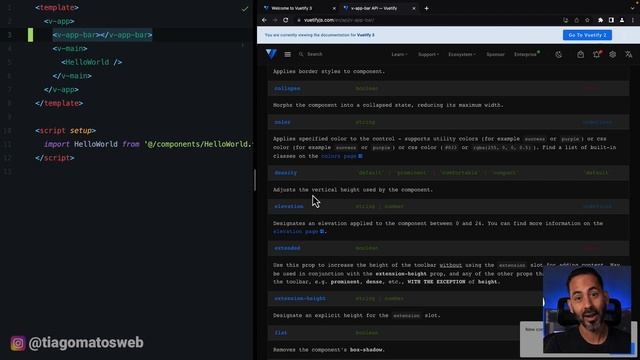
Task: Open the store shopping bag icon
Action: 580,54
